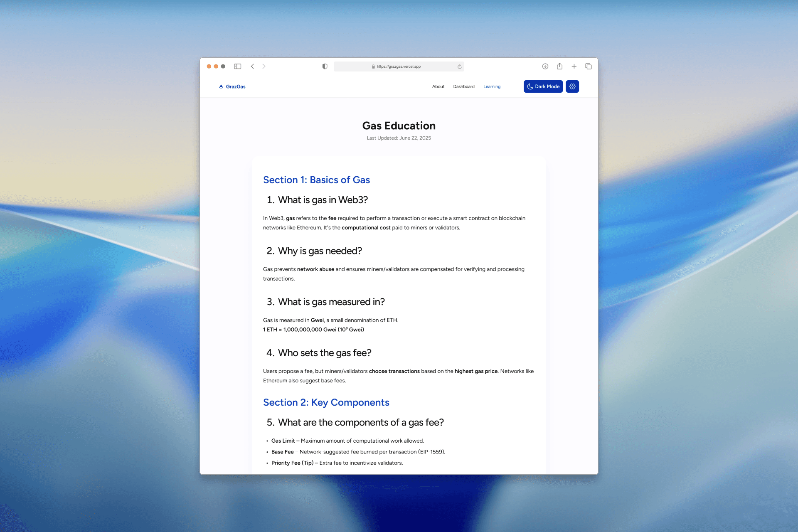This screenshot has height=532, width=798.
Task: Click the share icon in toolbar
Action: (560, 66)
